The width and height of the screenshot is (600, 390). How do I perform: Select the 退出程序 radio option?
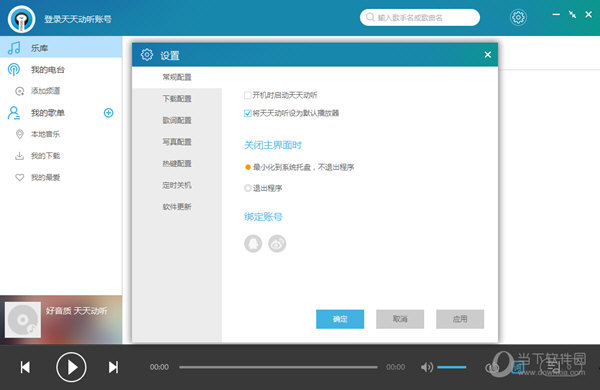[248, 188]
